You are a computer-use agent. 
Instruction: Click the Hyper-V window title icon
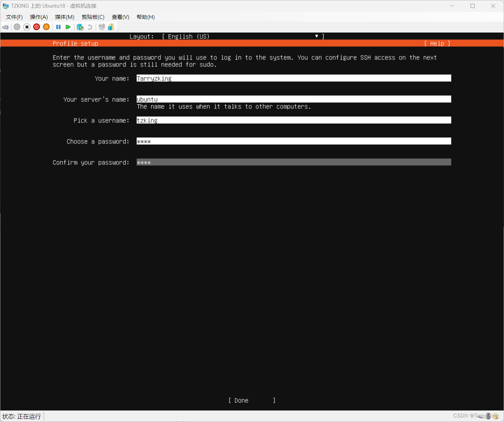tap(6, 6)
